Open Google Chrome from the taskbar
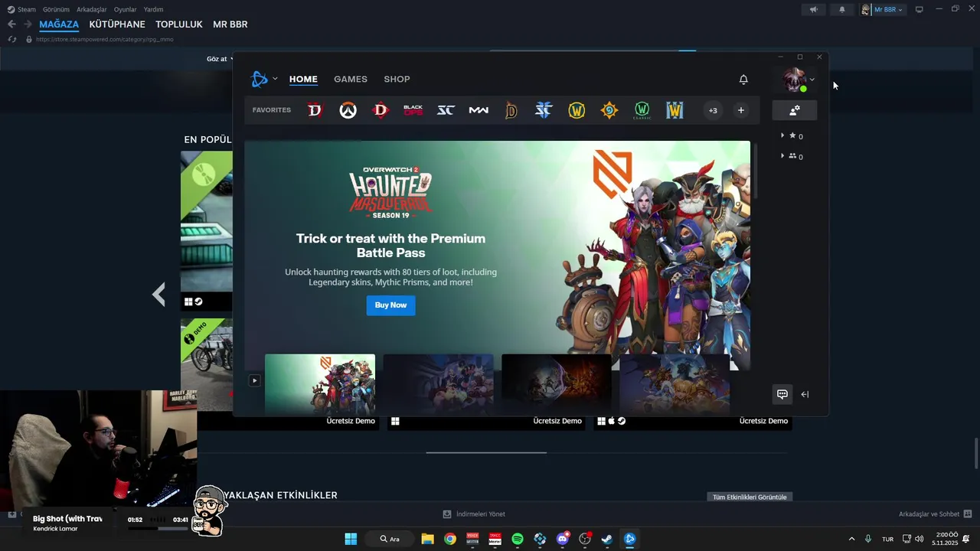This screenshot has width=980, height=551. pos(450,539)
